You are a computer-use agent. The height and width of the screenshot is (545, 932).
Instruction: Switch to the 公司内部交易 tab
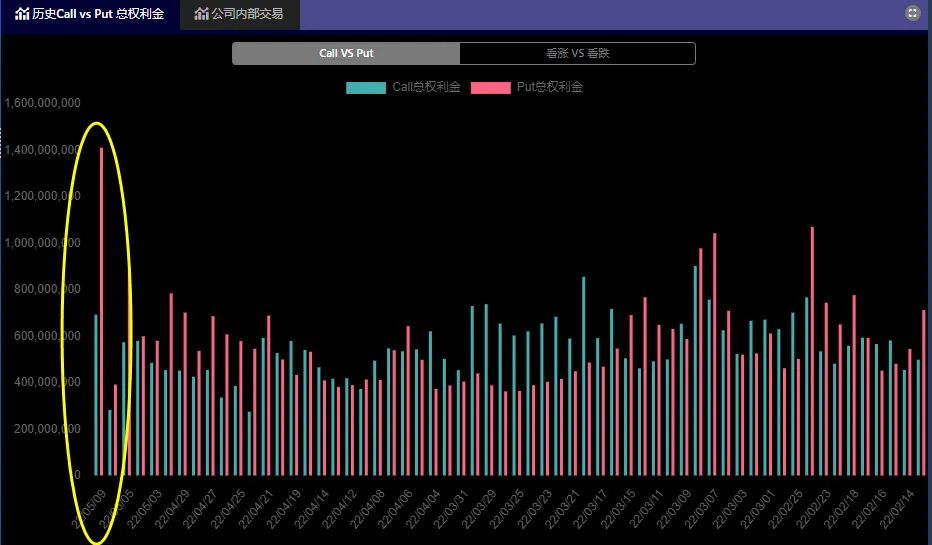pos(246,14)
